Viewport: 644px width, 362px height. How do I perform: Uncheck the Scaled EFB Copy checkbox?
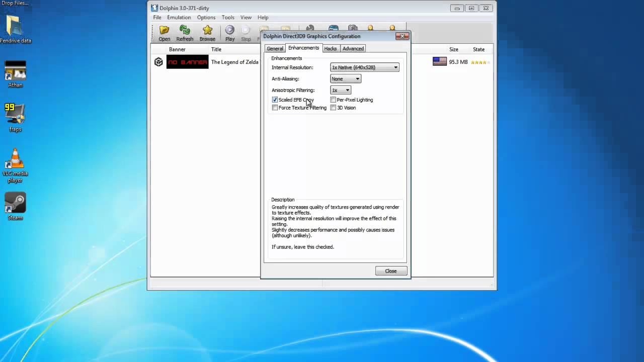(275, 100)
